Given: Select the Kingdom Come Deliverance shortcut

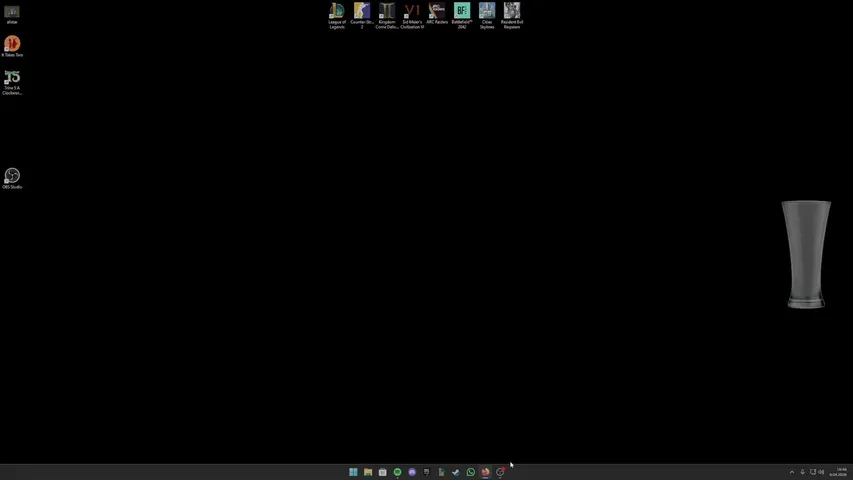Looking at the screenshot, I should coord(387,15).
